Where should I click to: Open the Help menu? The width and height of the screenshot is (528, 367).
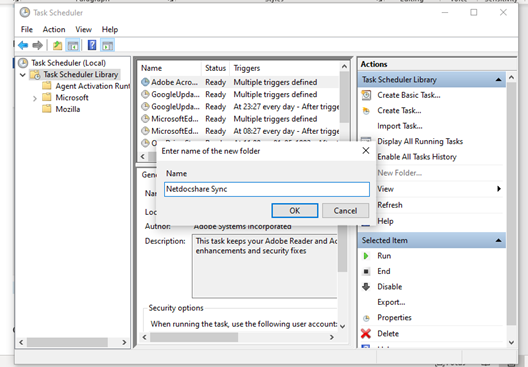(110, 30)
